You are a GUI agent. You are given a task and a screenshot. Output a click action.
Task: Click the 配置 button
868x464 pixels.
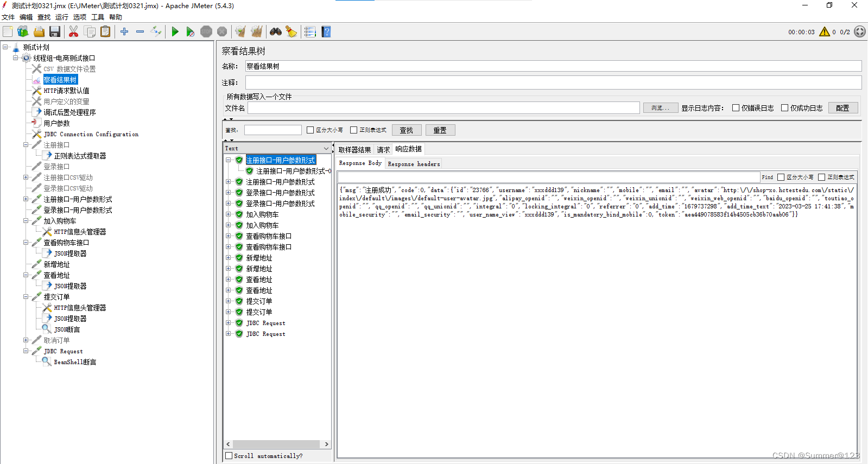843,108
